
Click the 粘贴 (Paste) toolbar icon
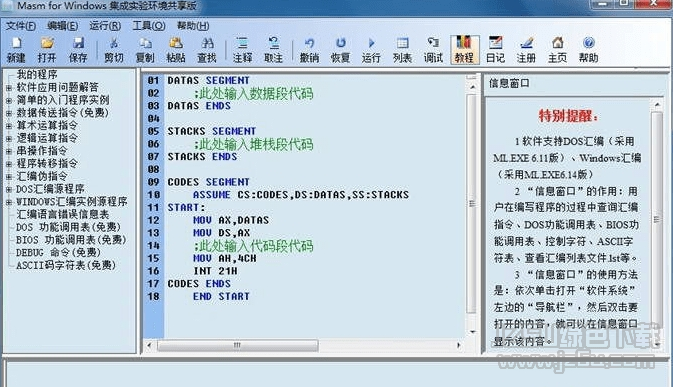coord(176,43)
